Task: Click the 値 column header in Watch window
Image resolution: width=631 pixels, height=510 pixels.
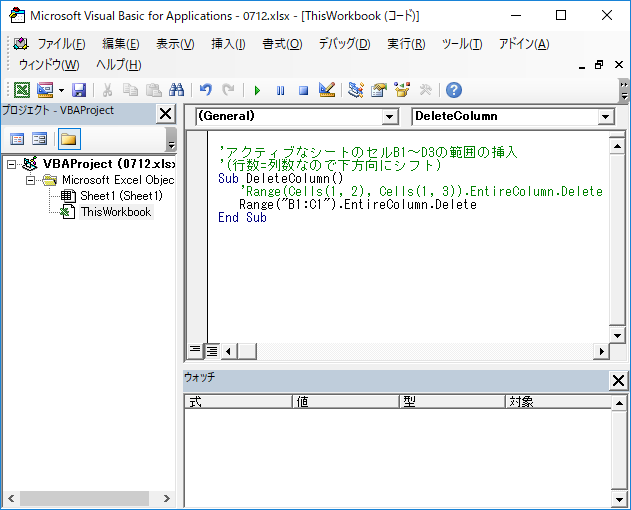Action: click(x=346, y=401)
